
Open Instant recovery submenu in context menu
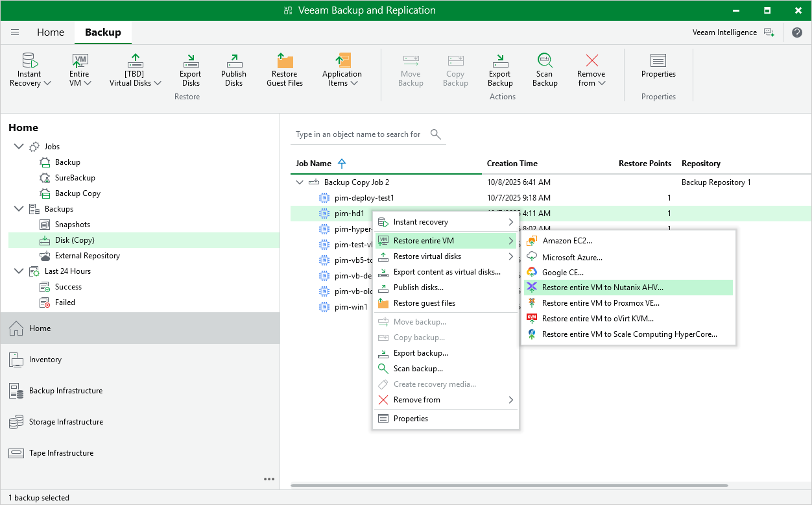point(446,222)
